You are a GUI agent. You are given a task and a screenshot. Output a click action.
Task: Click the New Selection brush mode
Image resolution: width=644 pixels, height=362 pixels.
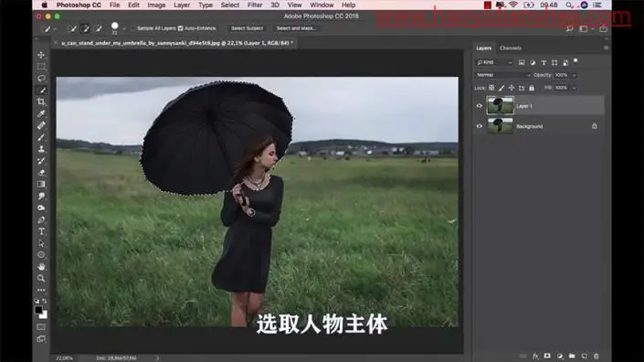click(x=72, y=28)
